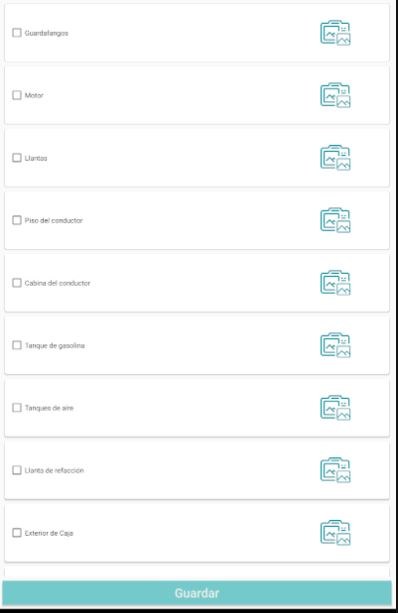Viewport: 398px width, 613px height.
Task: Tick the Motor checkbox
Action: [17, 95]
